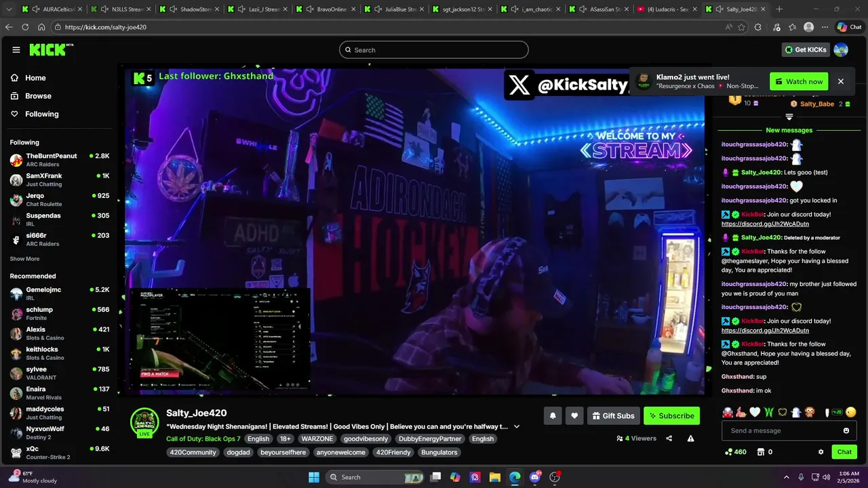The width and height of the screenshot is (868, 488).
Task: Open the user profile avatar menu
Action: 841,49
